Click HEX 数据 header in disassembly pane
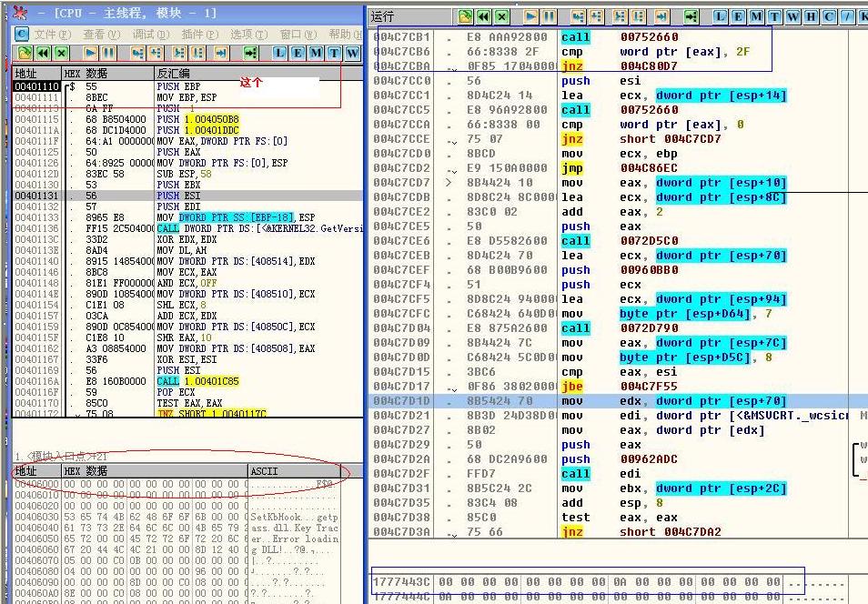Image resolution: width=868 pixels, height=604 pixels. (x=108, y=73)
